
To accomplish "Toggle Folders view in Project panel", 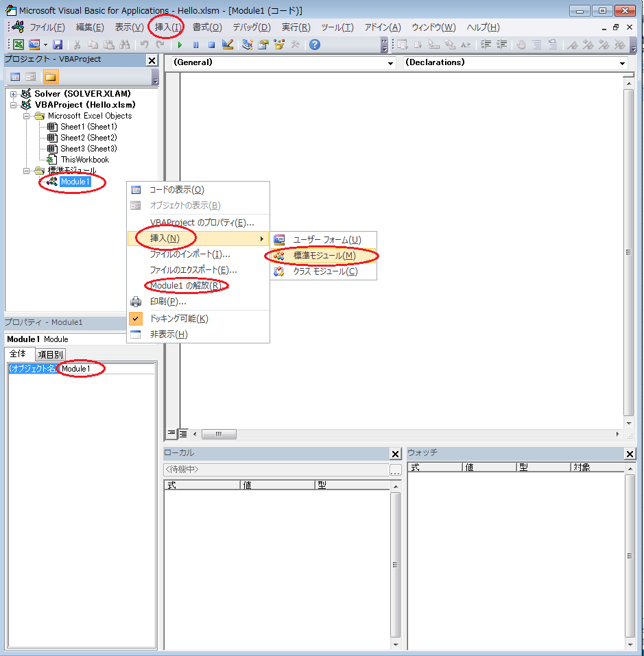I will pos(51,77).
